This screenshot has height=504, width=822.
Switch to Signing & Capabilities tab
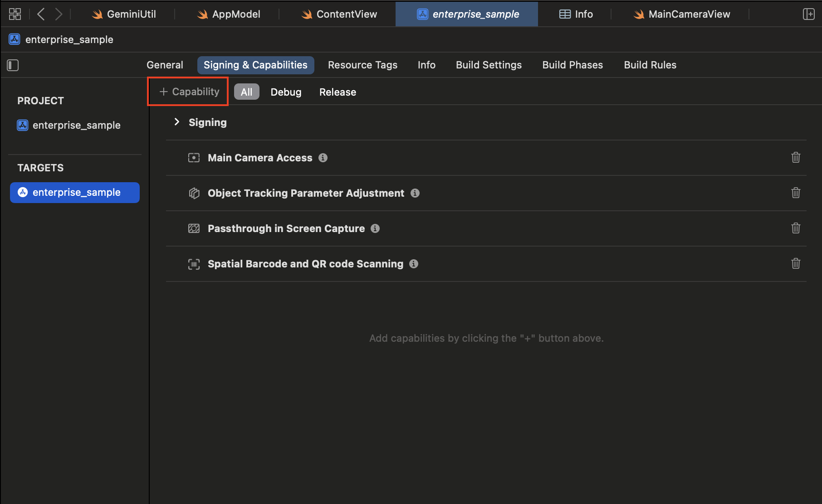(x=255, y=65)
